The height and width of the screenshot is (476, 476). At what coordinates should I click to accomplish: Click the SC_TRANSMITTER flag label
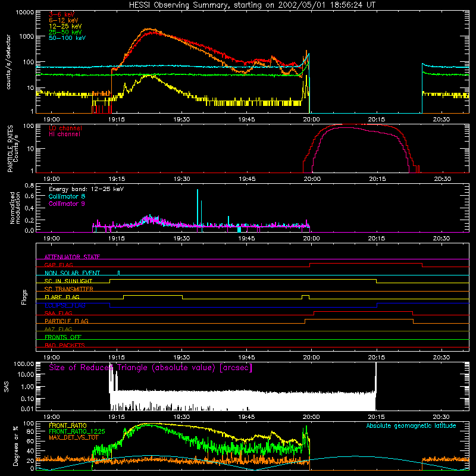click(68, 289)
